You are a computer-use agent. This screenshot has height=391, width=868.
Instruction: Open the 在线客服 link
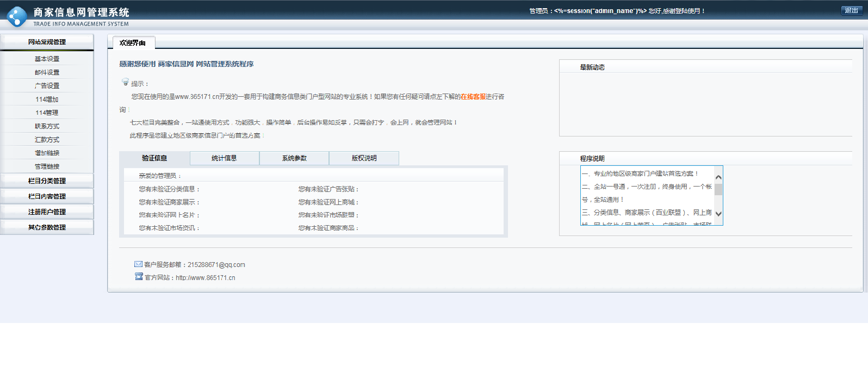tap(473, 97)
